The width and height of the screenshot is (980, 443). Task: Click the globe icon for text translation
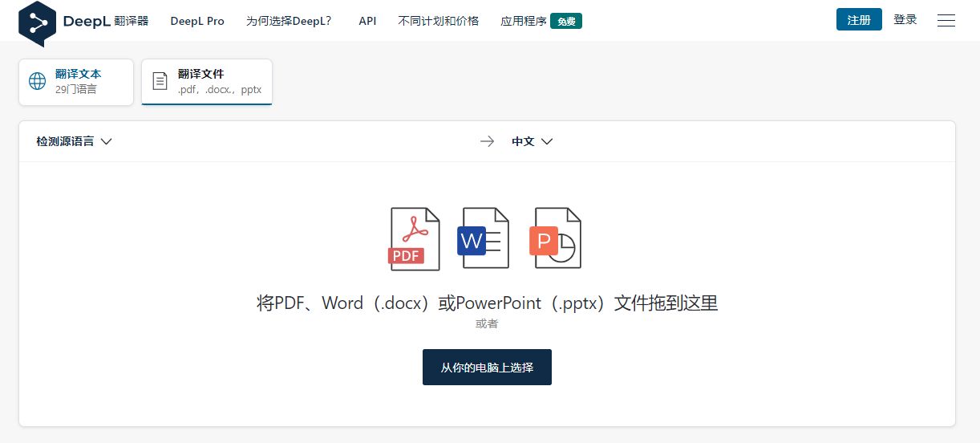38,81
